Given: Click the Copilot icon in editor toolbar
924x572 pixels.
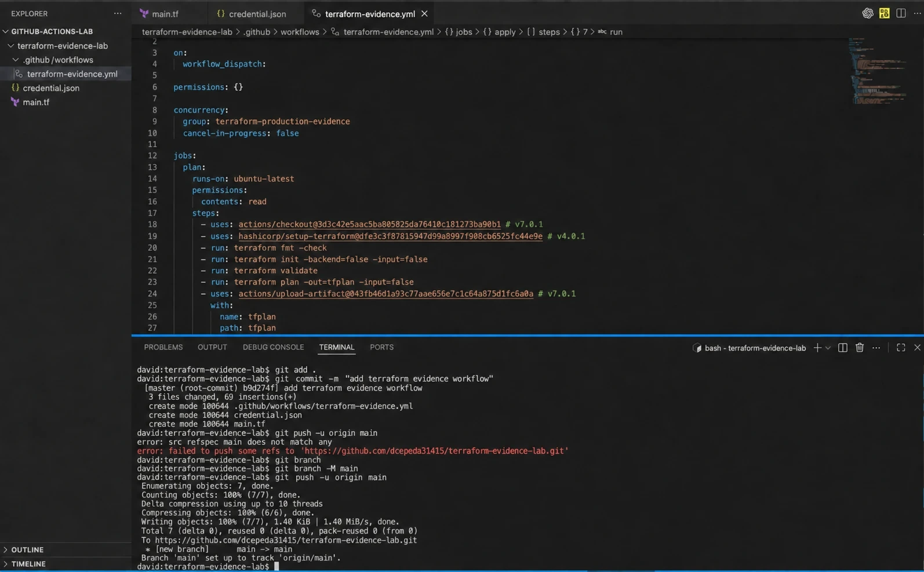Looking at the screenshot, I should tap(867, 13).
